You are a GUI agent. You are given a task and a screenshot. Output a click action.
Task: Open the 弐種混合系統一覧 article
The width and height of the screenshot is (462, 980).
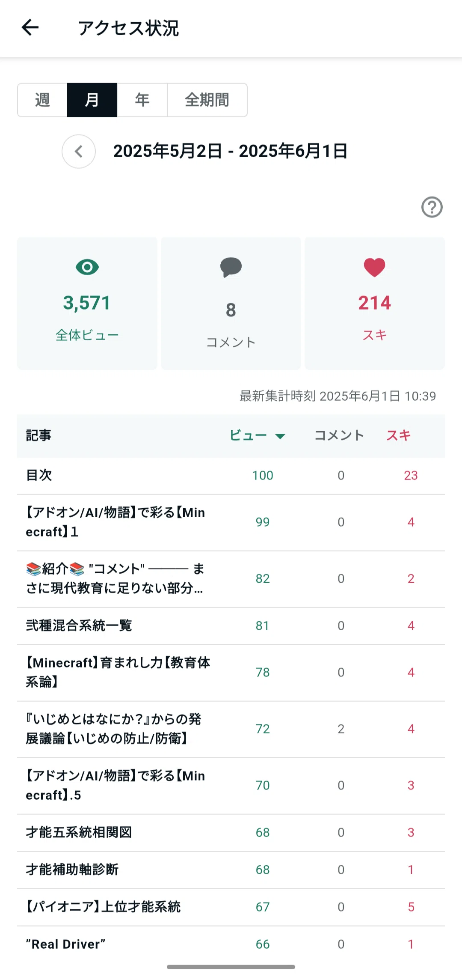[231, 626]
